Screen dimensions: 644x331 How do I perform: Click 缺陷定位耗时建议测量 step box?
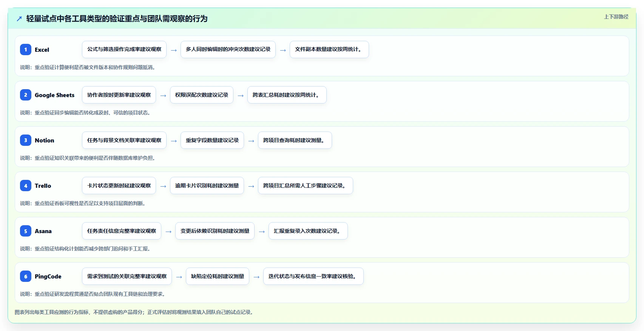(x=218, y=276)
